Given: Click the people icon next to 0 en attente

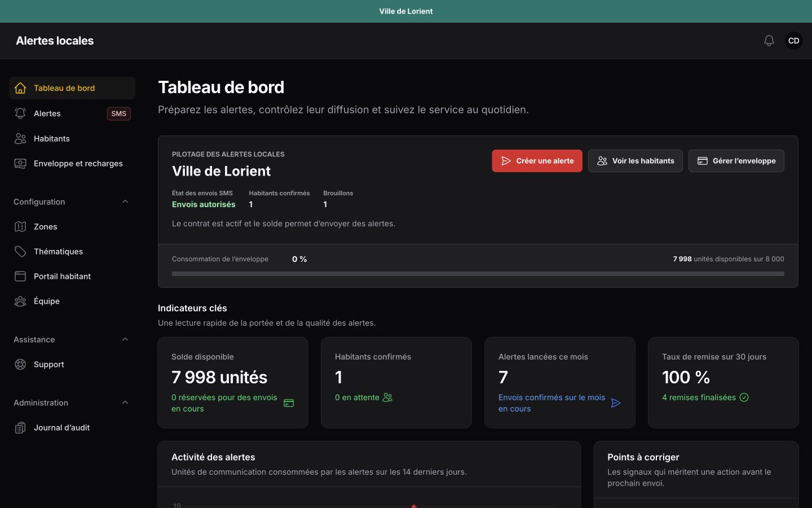Looking at the screenshot, I should pyautogui.click(x=387, y=397).
